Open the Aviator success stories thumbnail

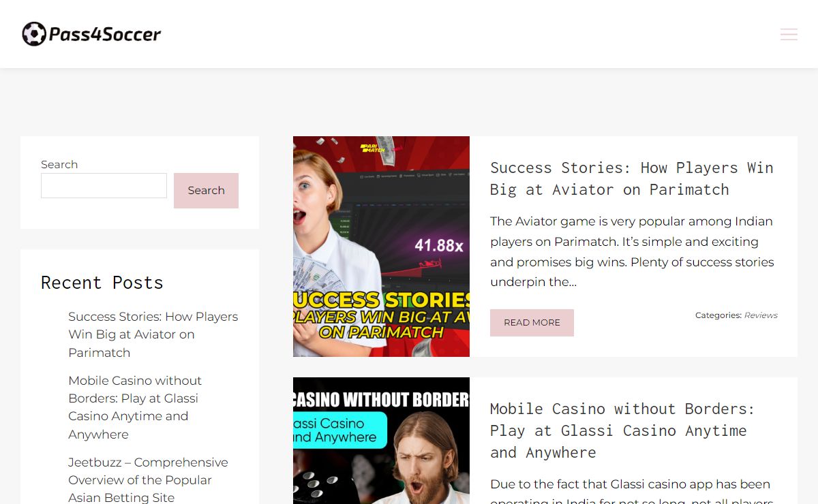381,247
